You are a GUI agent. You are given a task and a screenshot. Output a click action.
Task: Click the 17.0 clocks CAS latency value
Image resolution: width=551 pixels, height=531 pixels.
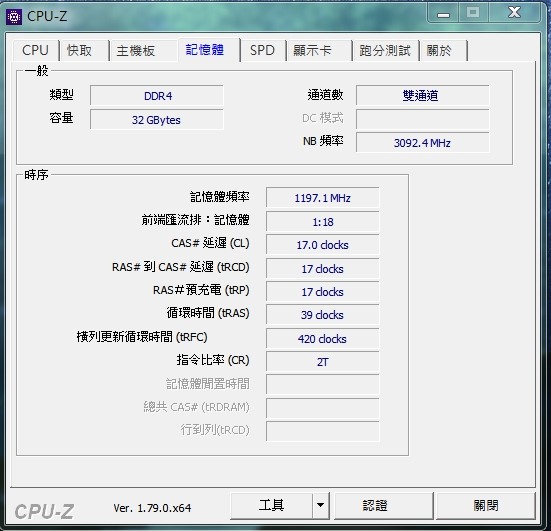point(323,245)
